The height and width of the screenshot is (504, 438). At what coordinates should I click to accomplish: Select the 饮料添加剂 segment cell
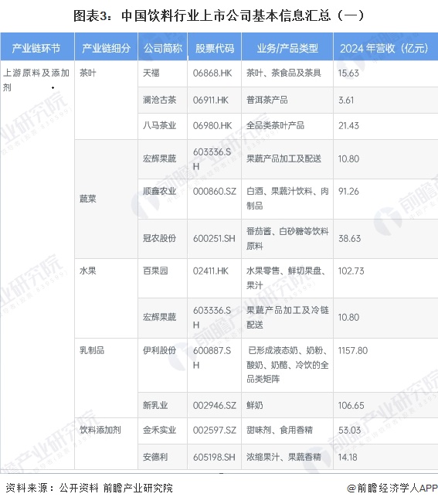(107, 444)
